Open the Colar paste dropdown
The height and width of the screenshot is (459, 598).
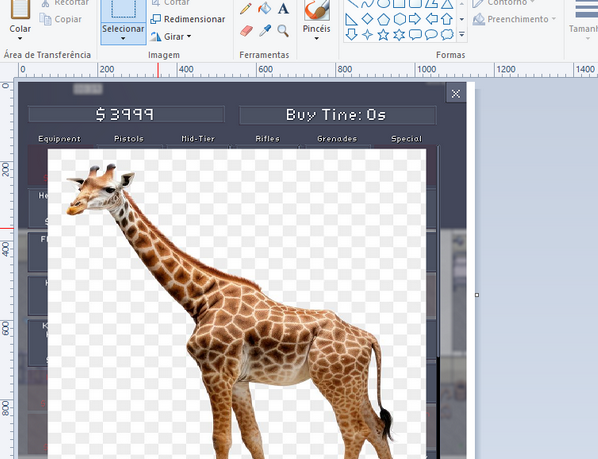[x=20, y=39]
